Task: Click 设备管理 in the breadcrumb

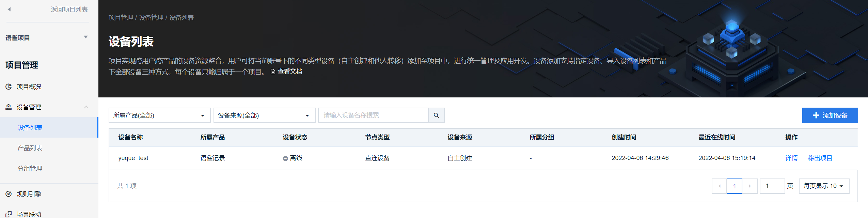Action: coord(151,18)
